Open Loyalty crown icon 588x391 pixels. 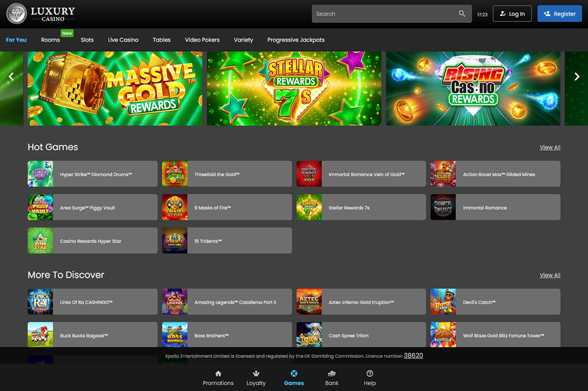pos(256,374)
